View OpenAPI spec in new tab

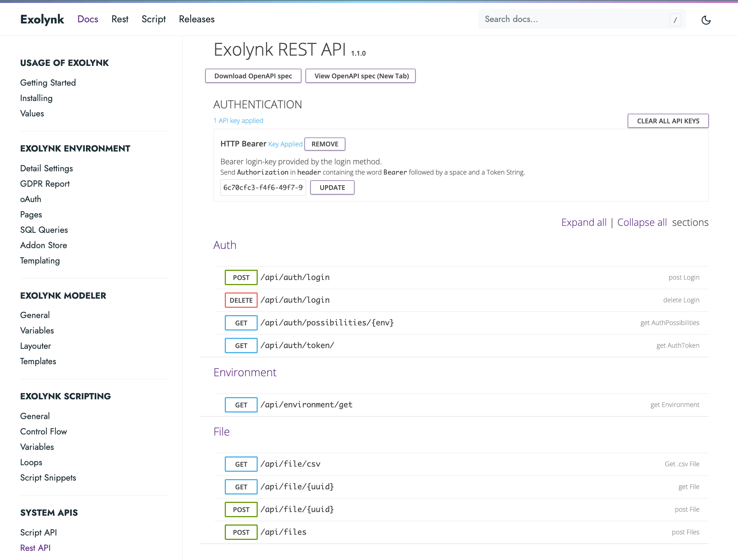pos(361,76)
